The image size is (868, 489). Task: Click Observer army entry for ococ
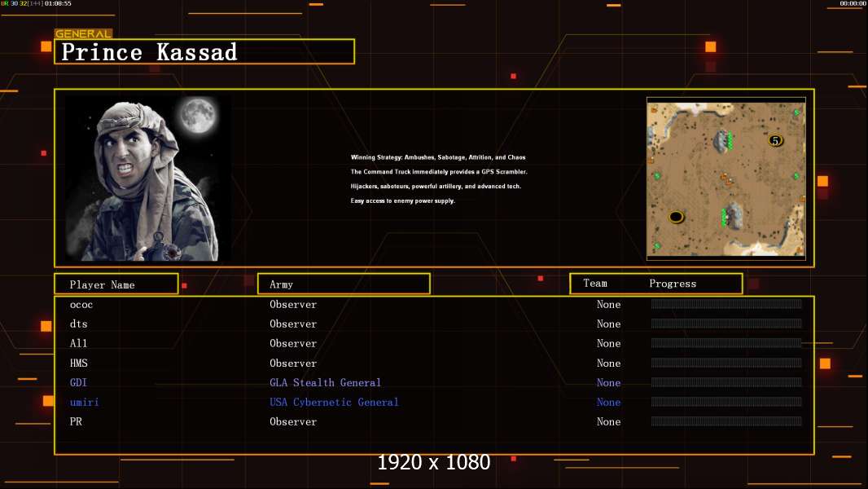coord(293,304)
